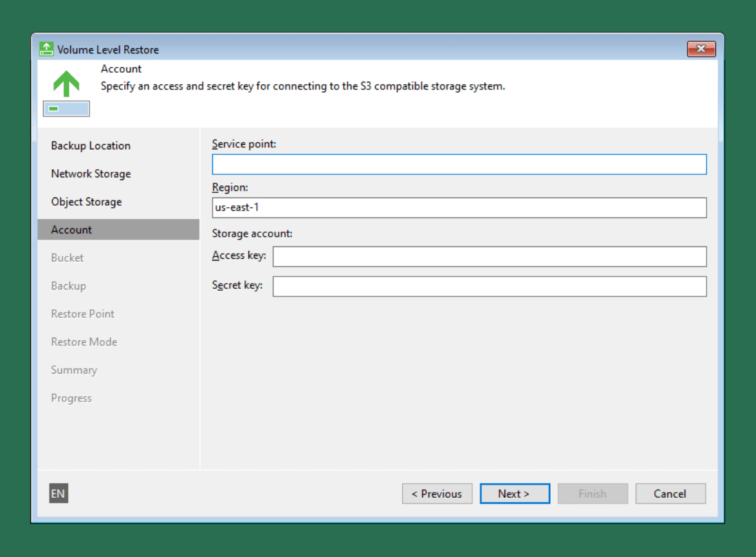The height and width of the screenshot is (557, 756).
Task: Click the Backup step in the wizard list
Action: (x=68, y=286)
